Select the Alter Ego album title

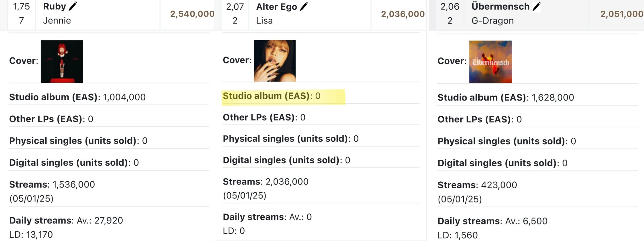point(276,7)
